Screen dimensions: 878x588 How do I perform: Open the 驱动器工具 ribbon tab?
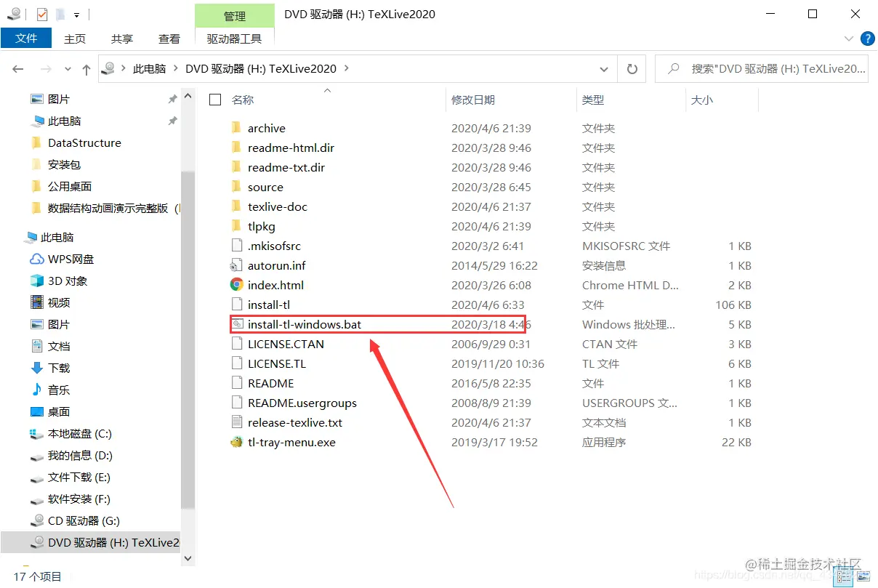pyautogui.click(x=234, y=39)
